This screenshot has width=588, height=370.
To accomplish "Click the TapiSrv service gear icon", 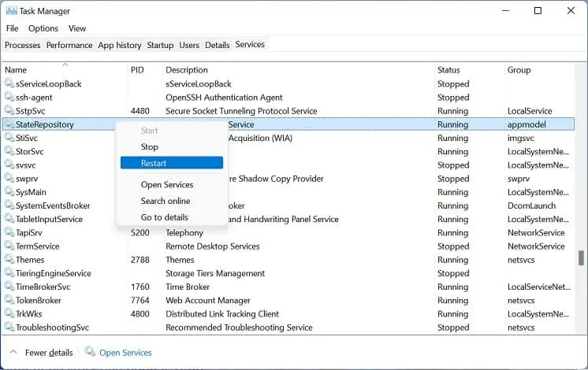I will 9,231.
